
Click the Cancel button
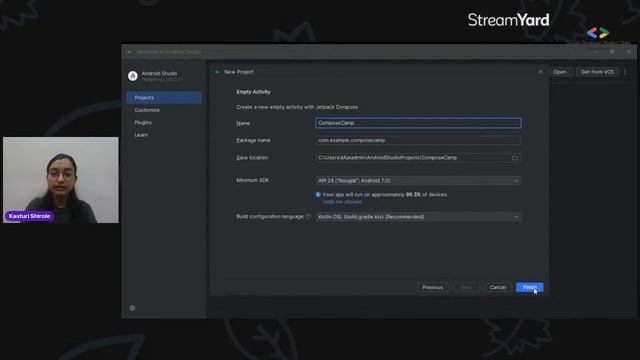coord(498,287)
